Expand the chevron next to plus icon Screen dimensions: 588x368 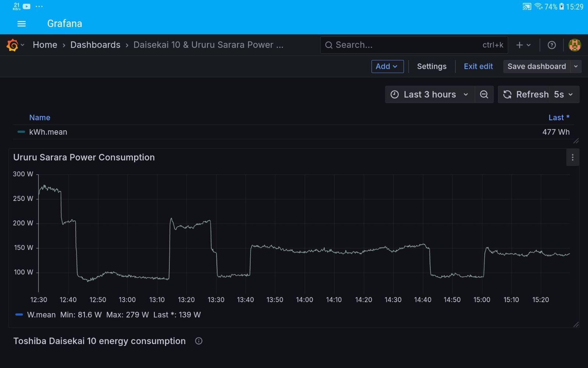[x=528, y=45]
